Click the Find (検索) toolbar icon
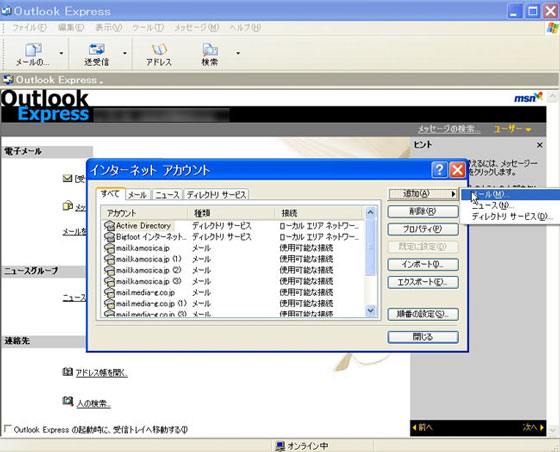The height and width of the screenshot is (452, 560). (210, 50)
